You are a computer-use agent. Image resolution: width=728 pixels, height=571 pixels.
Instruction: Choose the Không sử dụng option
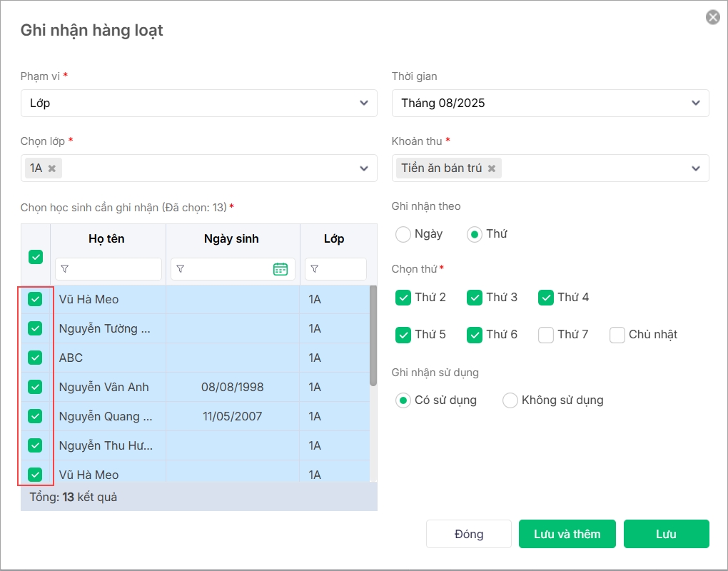point(510,400)
